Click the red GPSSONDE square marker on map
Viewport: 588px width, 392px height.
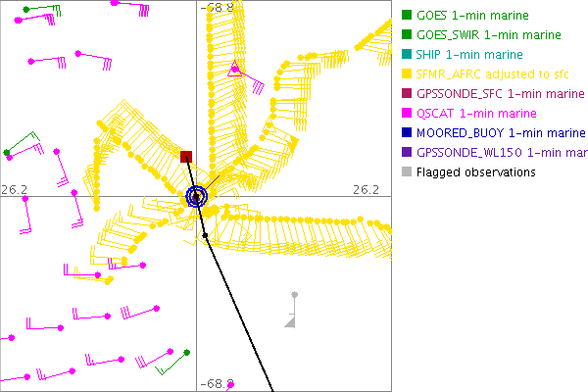tap(186, 156)
